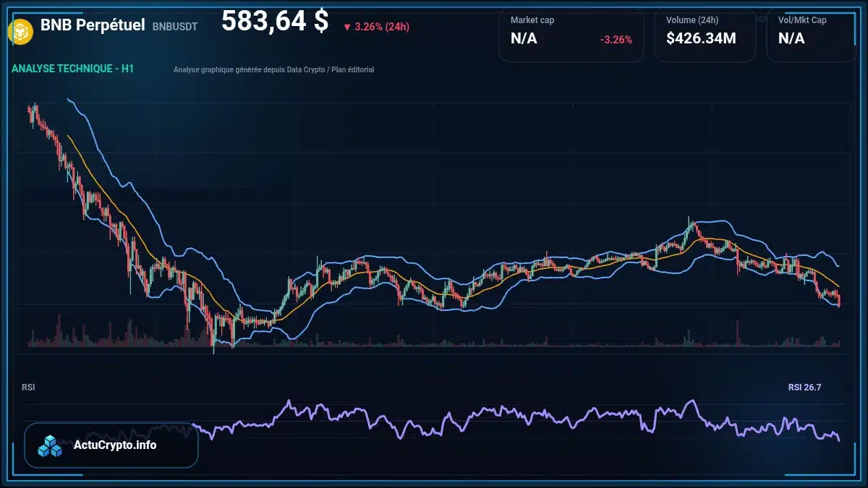Click the 3.26% (24h) change text
Viewport: 868px width, 488px height.
[x=382, y=27]
